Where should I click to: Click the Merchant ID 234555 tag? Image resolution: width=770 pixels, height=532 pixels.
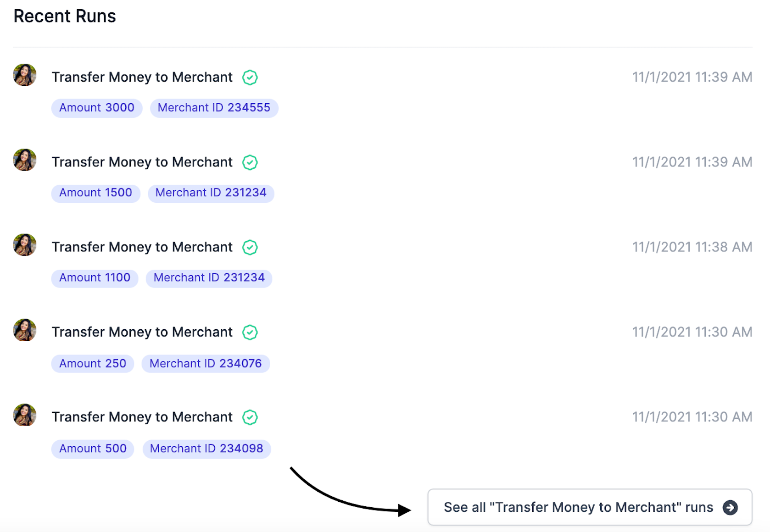tap(214, 108)
